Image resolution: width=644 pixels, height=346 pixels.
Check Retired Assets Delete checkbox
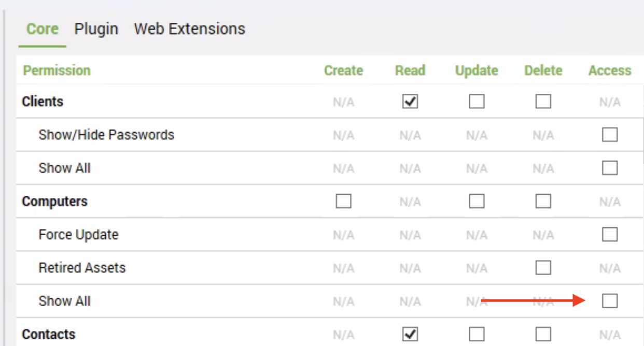click(x=543, y=268)
